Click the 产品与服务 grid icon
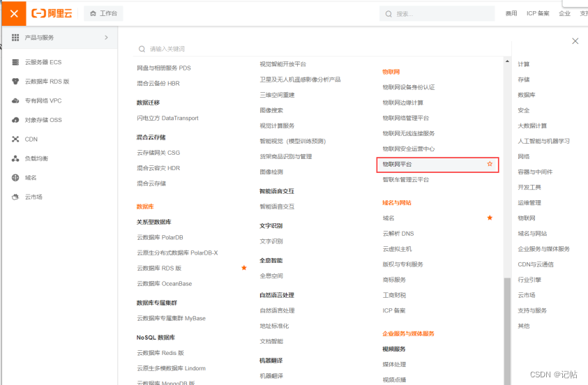The image size is (588, 385). tap(15, 38)
